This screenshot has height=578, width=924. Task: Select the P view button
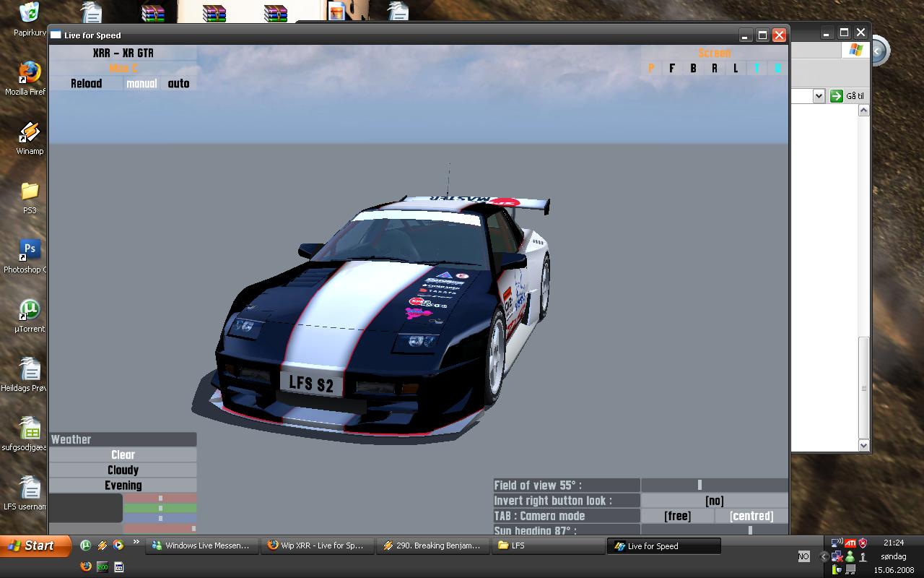coord(651,69)
